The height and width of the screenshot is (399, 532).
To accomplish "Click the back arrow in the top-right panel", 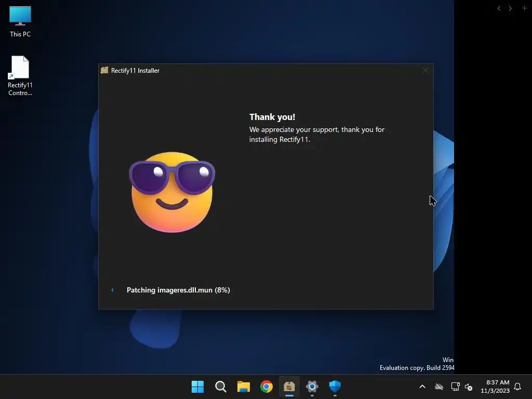I will pyautogui.click(x=499, y=8).
